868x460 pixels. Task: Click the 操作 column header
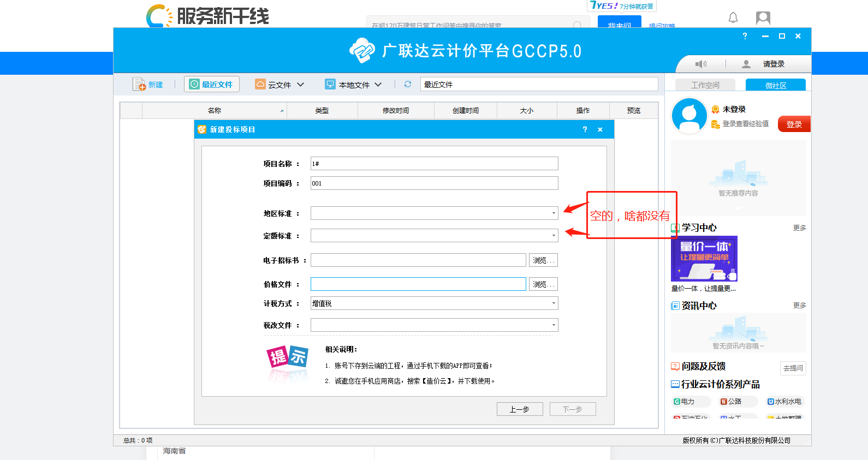583,110
